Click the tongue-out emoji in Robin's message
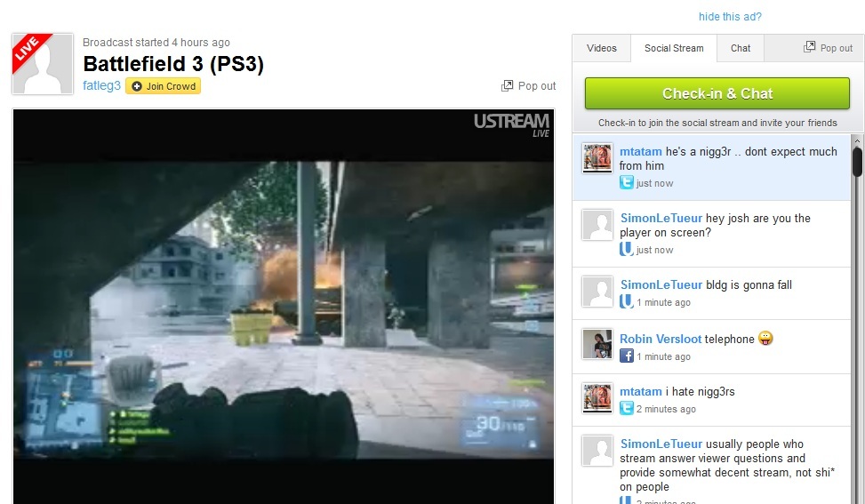 [x=765, y=338]
